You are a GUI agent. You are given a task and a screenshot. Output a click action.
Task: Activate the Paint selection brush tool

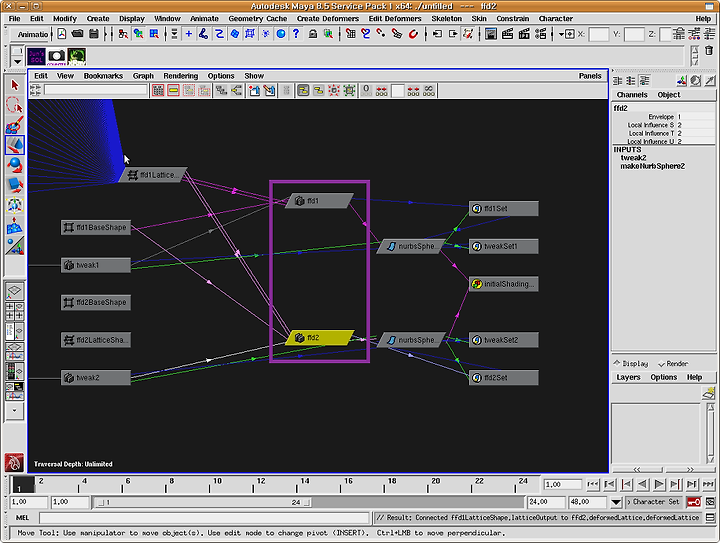[15, 125]
